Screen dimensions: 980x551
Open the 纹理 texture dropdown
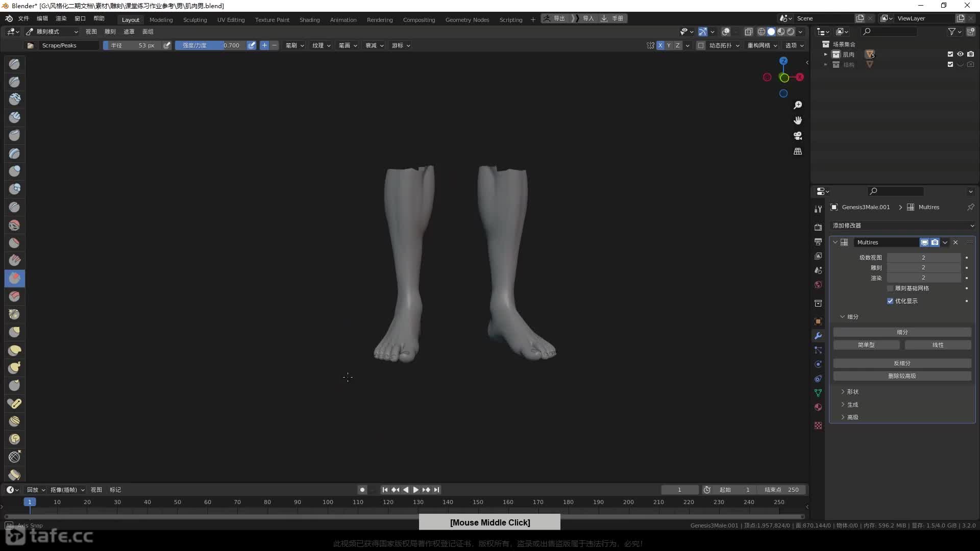[x=322, y=45]
